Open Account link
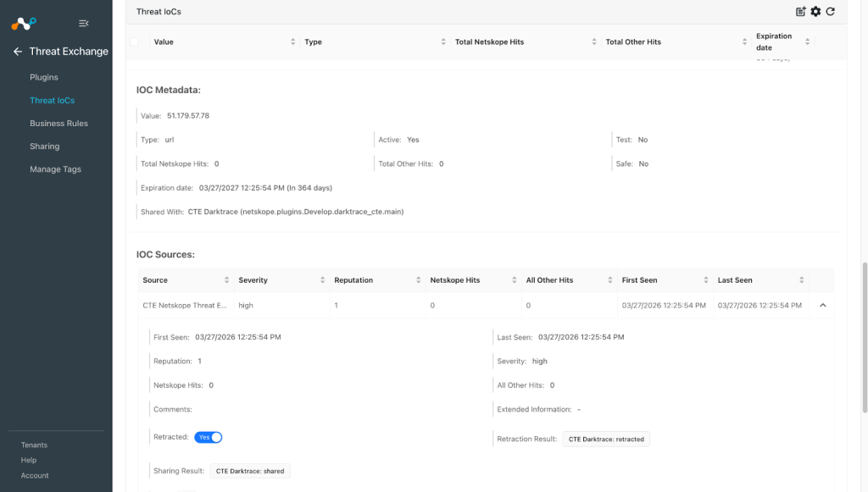The width and height of the screenshot is (868, 492). (35, 475)
